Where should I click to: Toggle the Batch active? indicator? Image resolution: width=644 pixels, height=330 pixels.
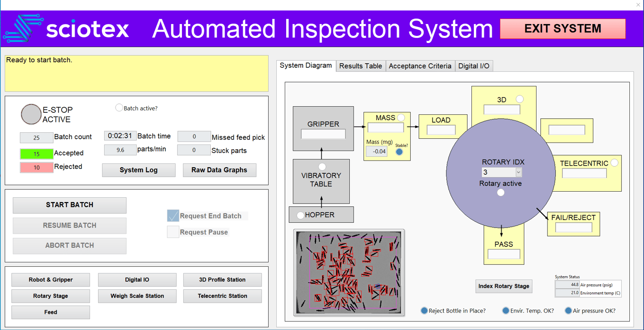click(119, 108)
